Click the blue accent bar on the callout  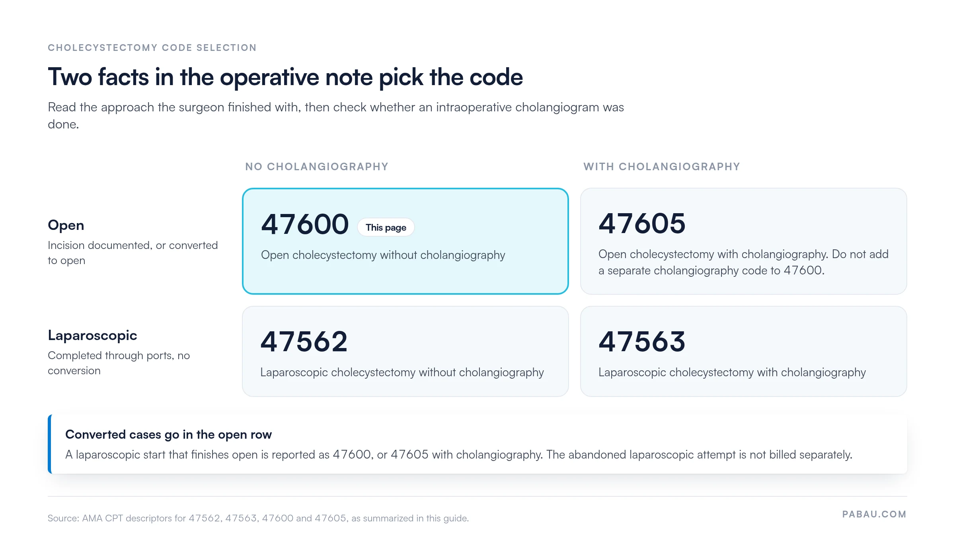point(50,444)
